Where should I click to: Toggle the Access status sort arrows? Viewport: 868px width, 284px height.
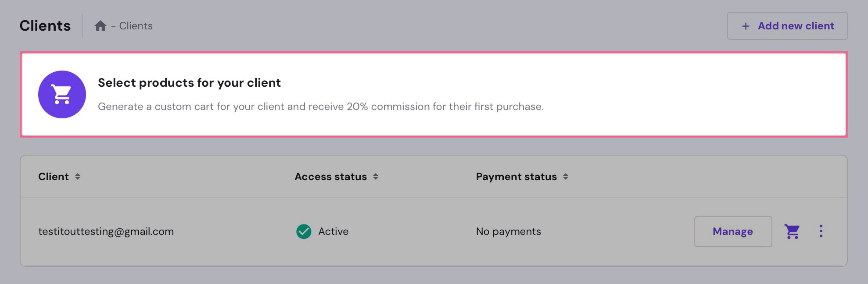click(376, 177)
